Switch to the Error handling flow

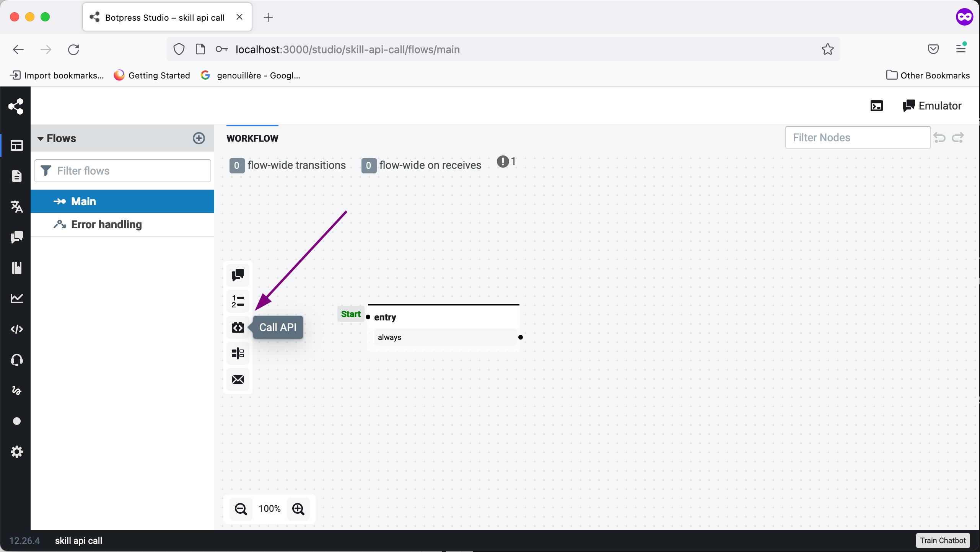click(106, 224)
